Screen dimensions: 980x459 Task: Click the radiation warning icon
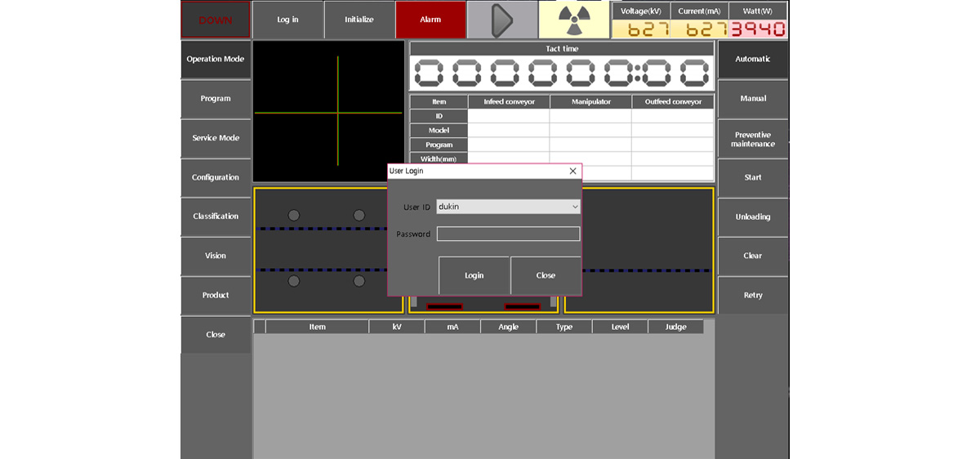coord(573,20)
